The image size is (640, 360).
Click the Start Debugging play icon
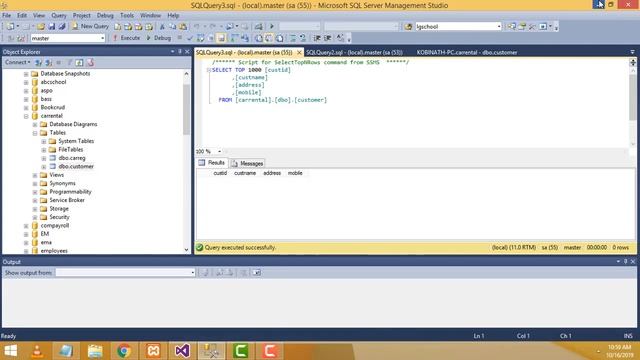point(272,26)
